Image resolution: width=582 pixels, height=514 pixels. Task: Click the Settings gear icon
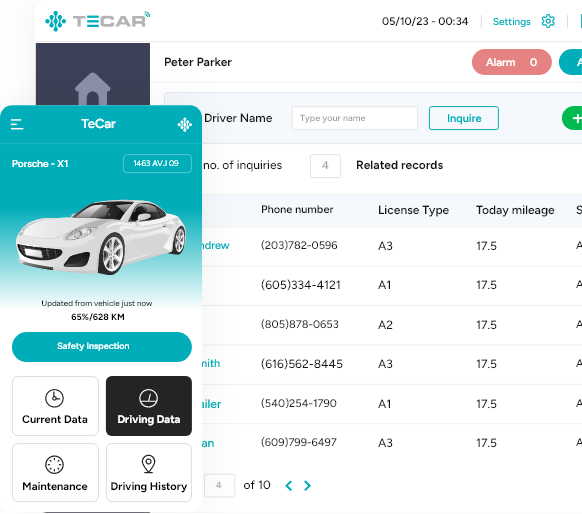click(x=548, y=21)
